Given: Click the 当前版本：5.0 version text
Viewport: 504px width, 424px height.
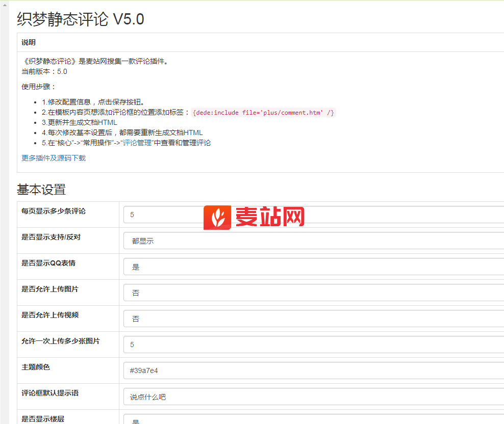Looking at the screenshot, I should click(x=44, y=71).
